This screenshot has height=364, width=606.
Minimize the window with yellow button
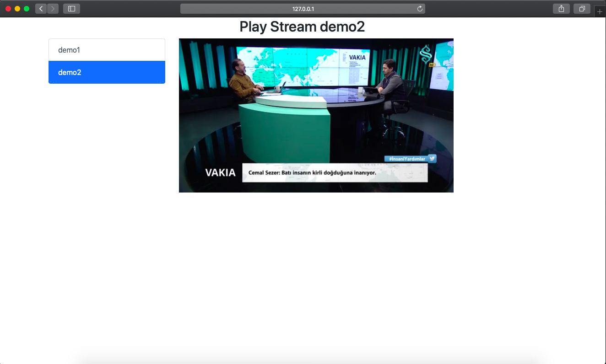17,9
